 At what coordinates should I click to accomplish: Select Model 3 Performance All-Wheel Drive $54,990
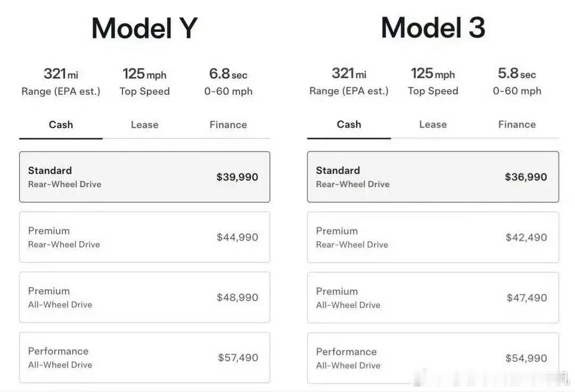click(433, 358)
